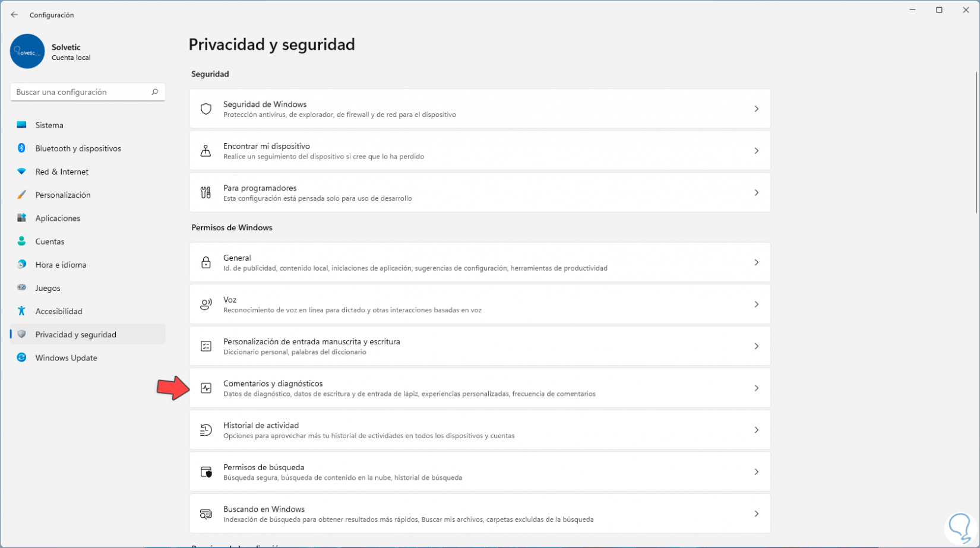This screenshot has width=980, height=548.
Task: Click the Seguridad de Windows shield icon
Action: [206, 109]
